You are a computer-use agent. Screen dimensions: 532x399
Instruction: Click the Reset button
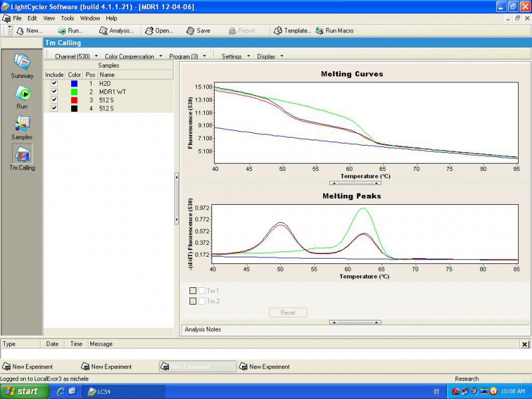287,313
